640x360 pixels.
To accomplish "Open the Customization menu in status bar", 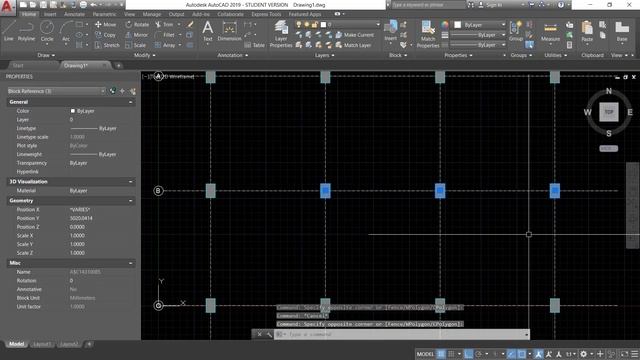I will 635,354.
